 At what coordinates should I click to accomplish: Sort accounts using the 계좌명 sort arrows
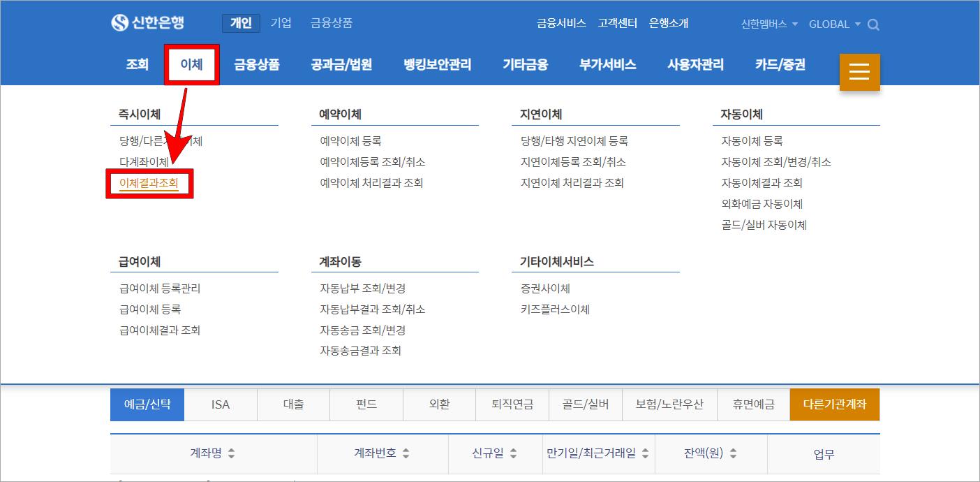pos(231,453)
